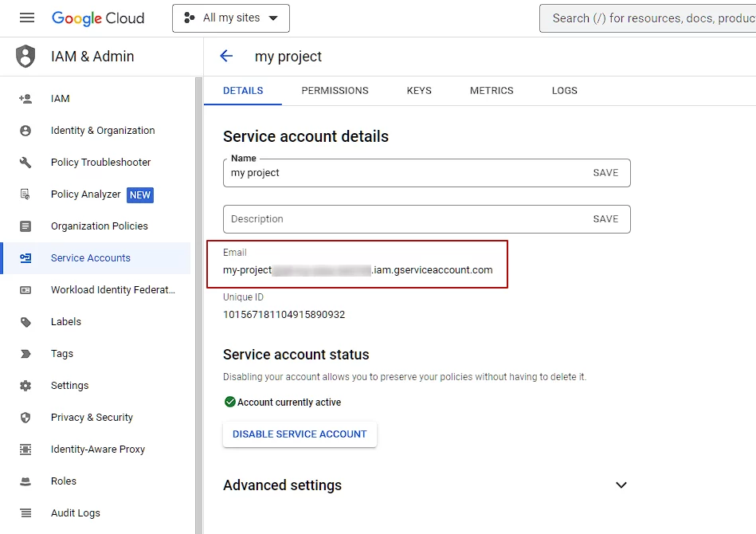Click the Labels tag icon
Viewport: 756px width, 534px height.
tap(25, 322)
